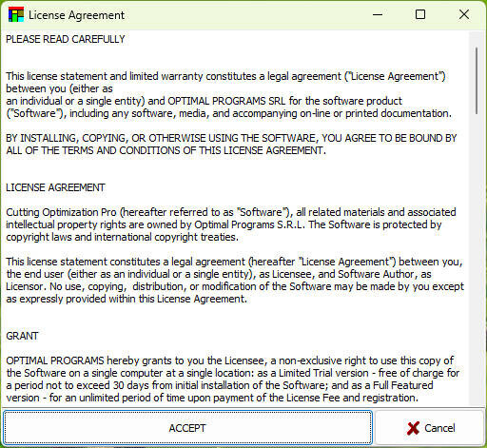
Task: Place cursor in paragraph starting "Cutting Optimization Pro"
Action: [x=231, y=224]
